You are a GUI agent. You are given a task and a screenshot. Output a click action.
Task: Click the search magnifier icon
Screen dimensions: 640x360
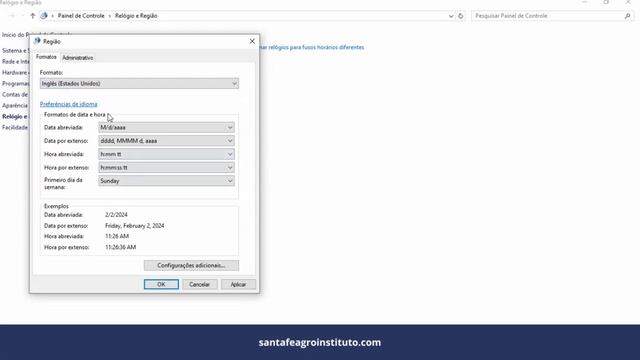coord(627,16)
